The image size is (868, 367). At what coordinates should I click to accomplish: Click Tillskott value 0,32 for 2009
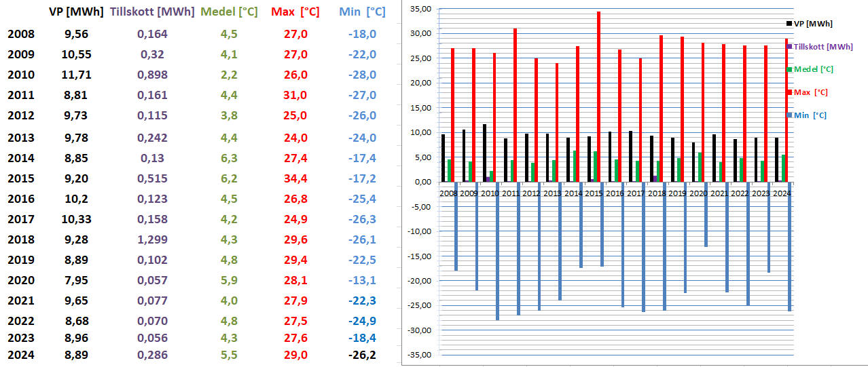pyautogui.click(x=152, y=54)
